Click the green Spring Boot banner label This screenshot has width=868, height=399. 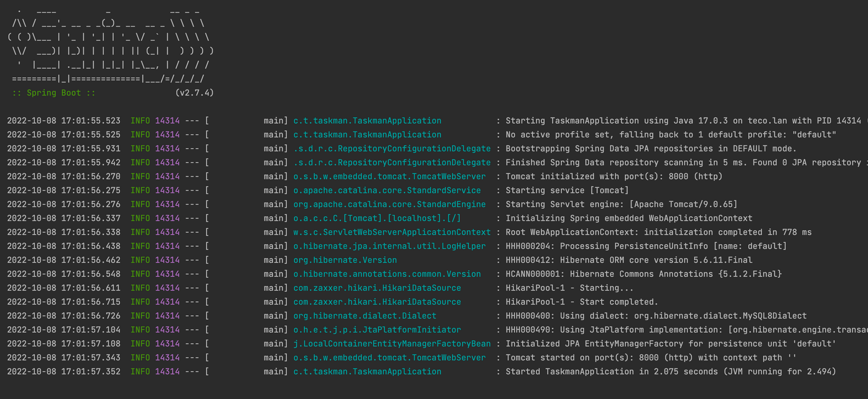pyautogui.click(x=54, y=93)
